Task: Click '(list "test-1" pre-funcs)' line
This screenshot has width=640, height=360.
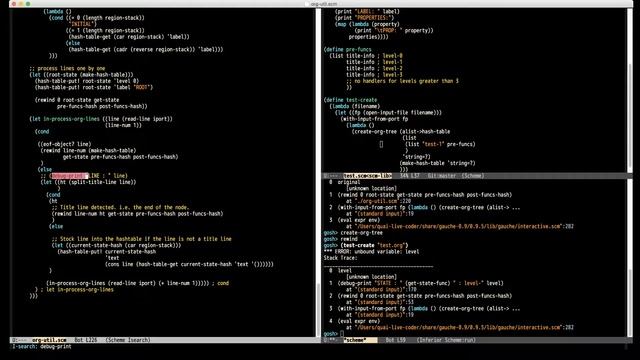Action: click(440, 144)
